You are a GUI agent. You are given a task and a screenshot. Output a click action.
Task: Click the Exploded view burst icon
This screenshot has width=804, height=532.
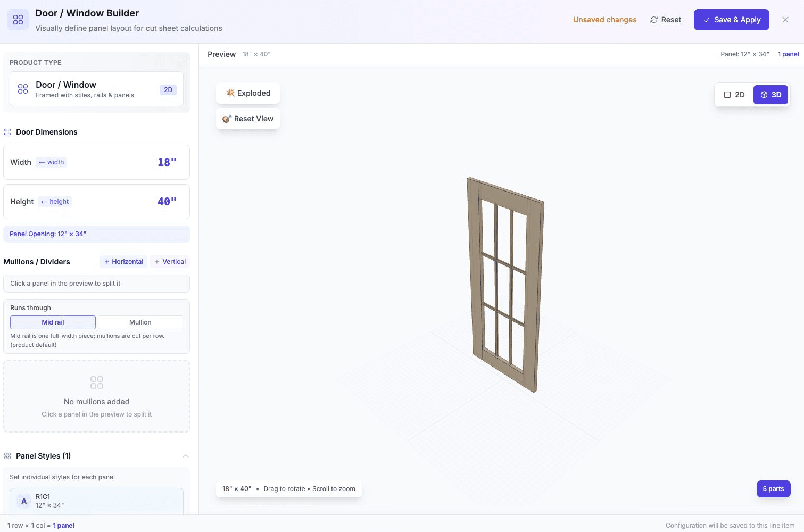pos(230,93)
